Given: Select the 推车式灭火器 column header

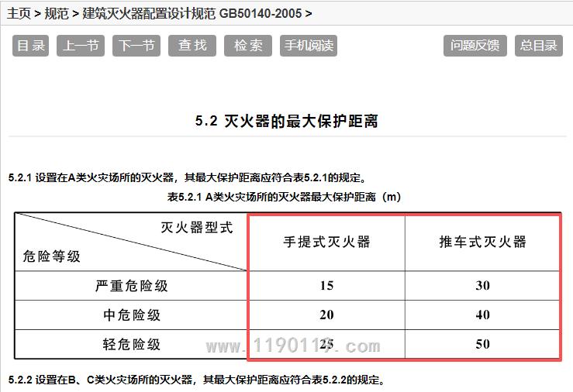Looking at the screenshot, I should click(x=482, y=242).
